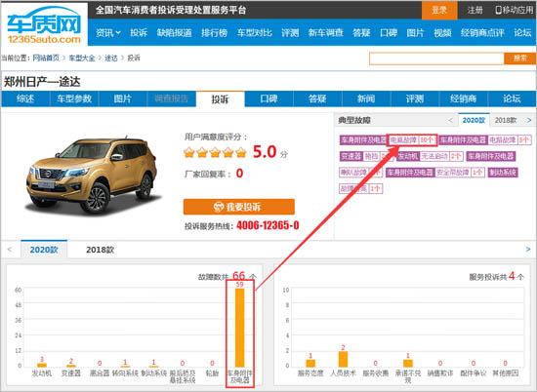537x392 pixels.
Task: Click 故障数共 66 个 total label
Action: [227, 276]
